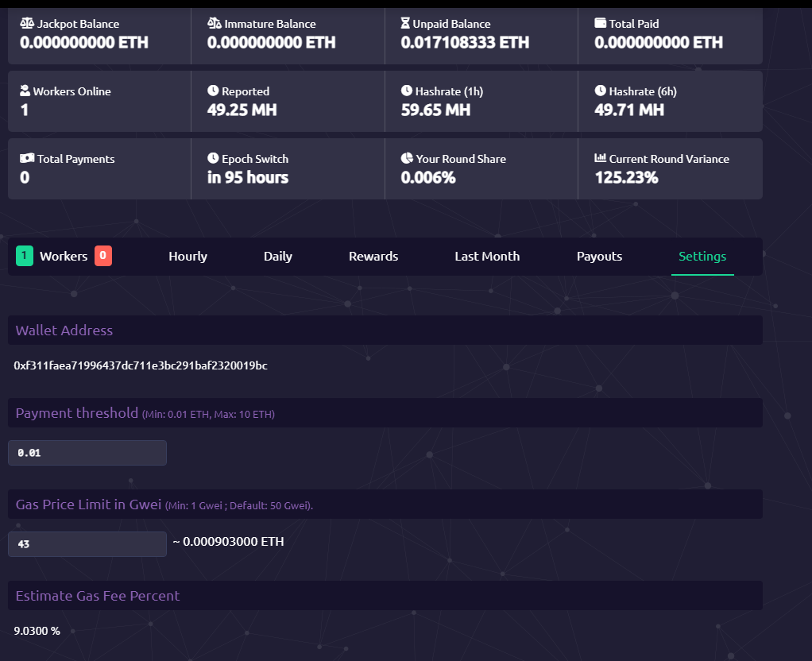Switch to the Daily tab
812x661 pixels.
click(278, 256)
